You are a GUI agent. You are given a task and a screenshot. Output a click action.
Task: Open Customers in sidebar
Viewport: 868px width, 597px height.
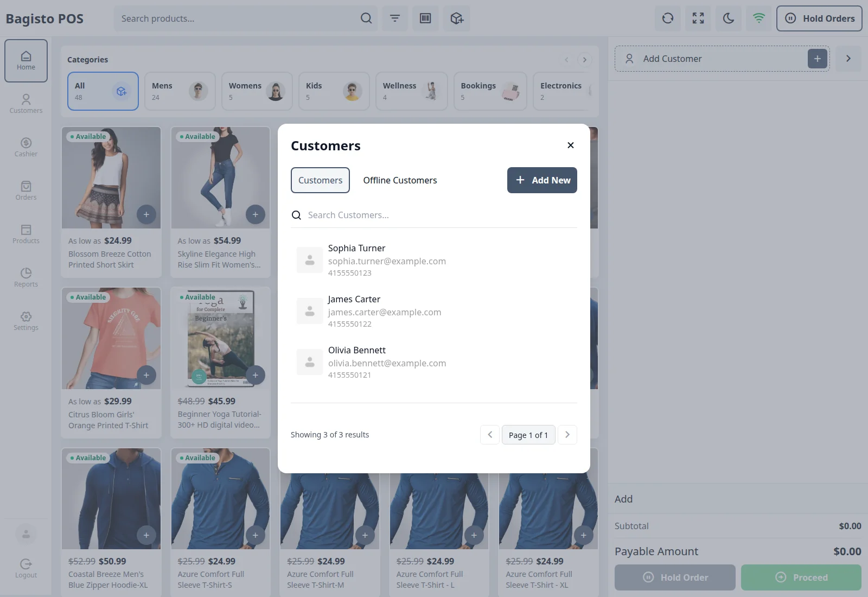[26, 104]
